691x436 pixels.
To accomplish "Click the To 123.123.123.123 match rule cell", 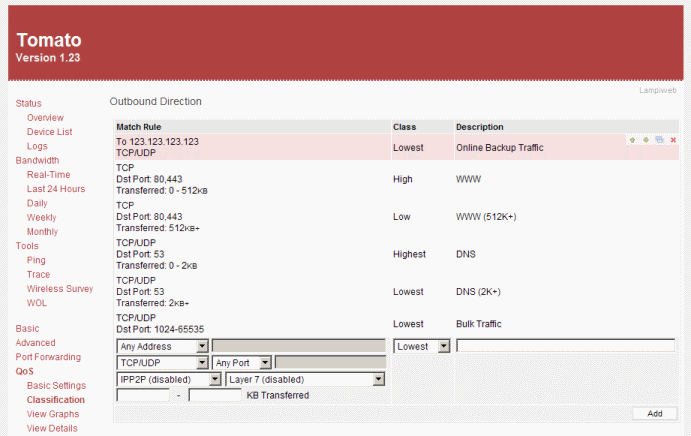I will (x=253, y=147).
